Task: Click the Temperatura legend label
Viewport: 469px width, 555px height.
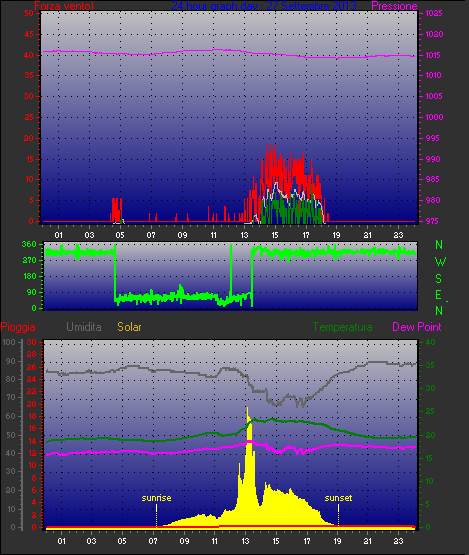Action: (342, 327)
